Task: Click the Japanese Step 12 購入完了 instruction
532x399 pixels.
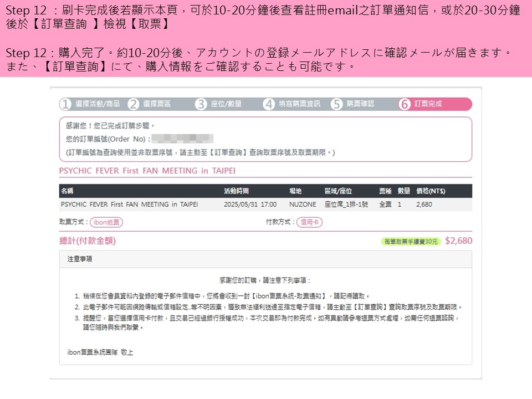Action: pyautogui.click(x=259, y=59)
